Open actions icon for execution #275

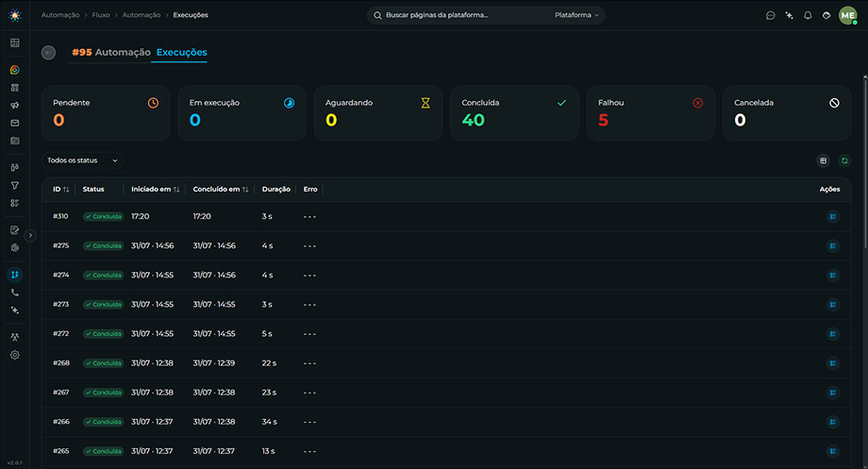coord(832,246)
